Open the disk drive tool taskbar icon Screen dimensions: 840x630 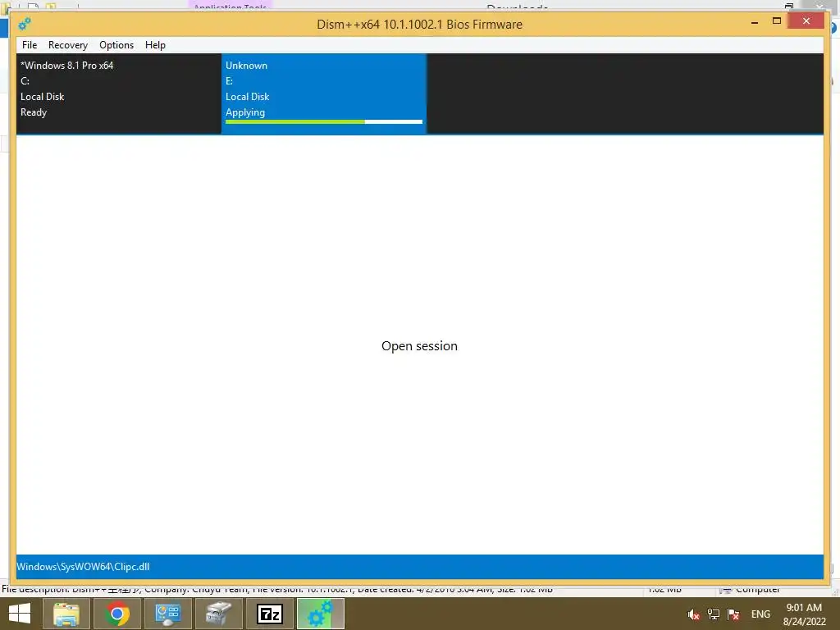coord(218,614)
